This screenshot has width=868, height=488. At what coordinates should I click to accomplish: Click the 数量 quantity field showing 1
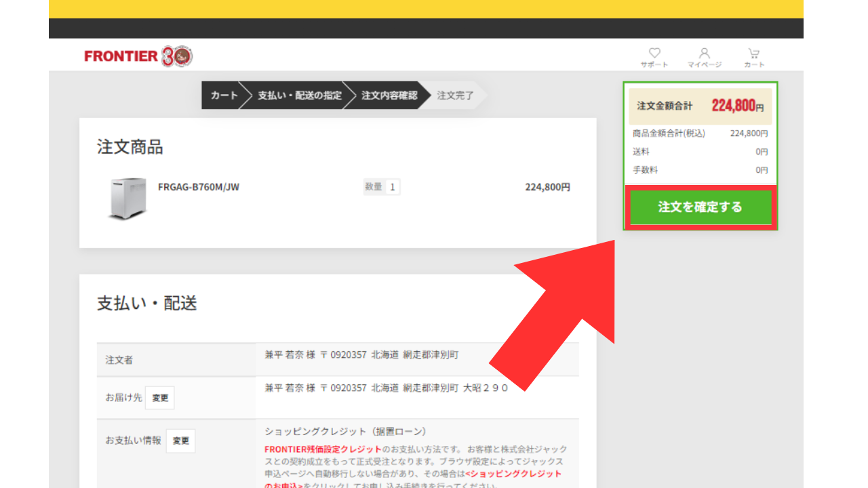tap(392, 187)
